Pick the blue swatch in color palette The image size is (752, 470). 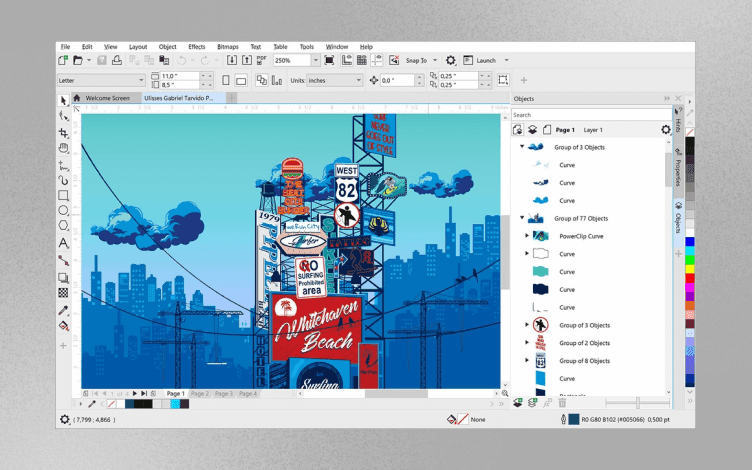tap(690, 241)
